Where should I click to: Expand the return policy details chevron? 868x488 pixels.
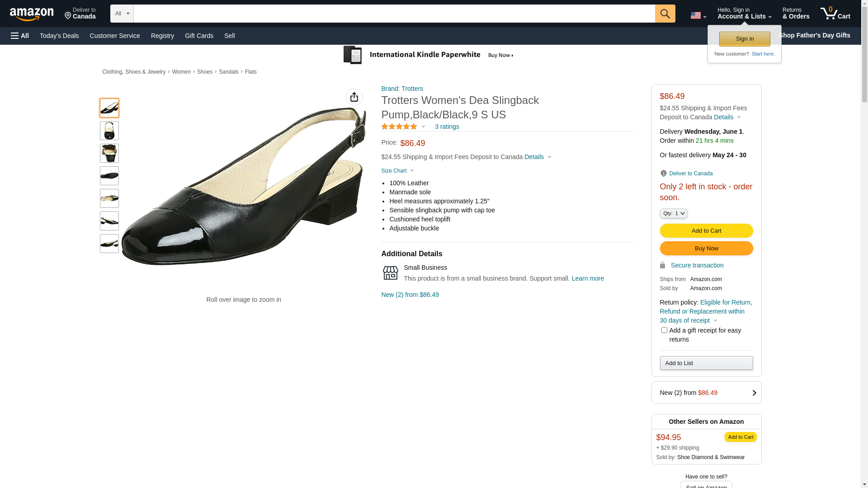(x=715, y=321)
